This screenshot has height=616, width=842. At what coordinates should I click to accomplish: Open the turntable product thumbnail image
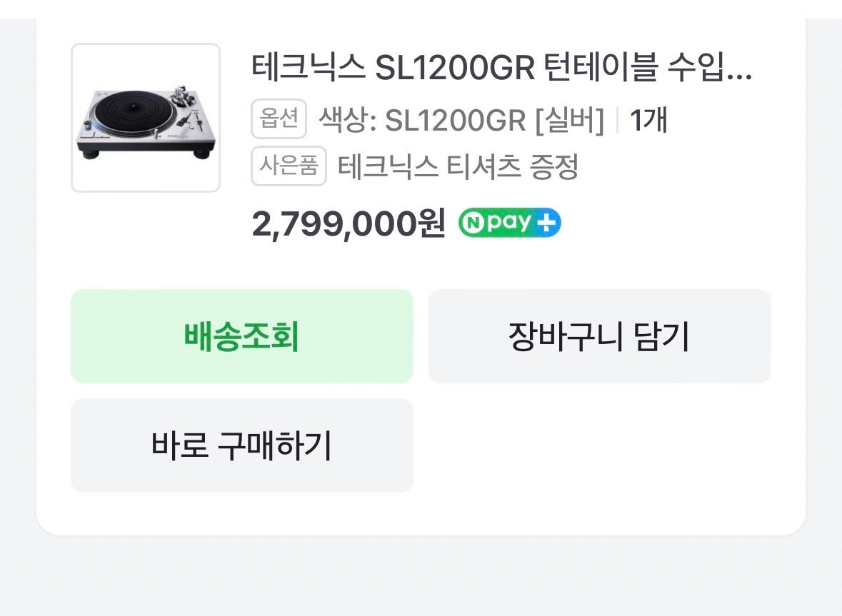click(x=146, y=118)
